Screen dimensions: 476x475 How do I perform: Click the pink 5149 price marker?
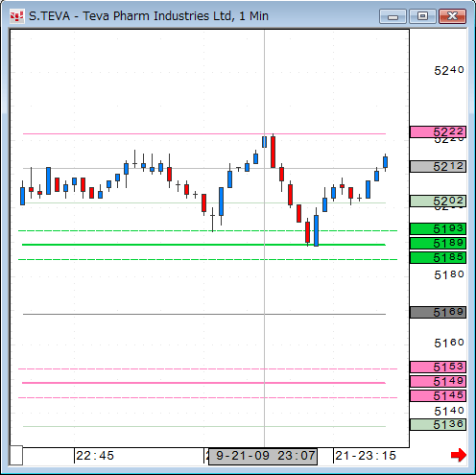point(438,381)
